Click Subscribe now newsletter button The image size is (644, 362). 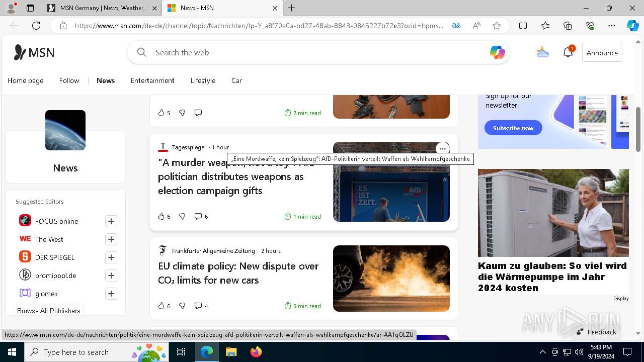tap(513, 128)
